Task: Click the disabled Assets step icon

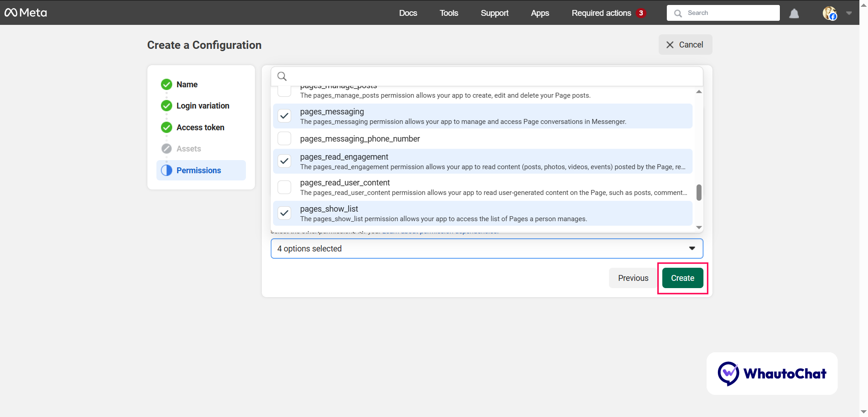Action: 166,149
